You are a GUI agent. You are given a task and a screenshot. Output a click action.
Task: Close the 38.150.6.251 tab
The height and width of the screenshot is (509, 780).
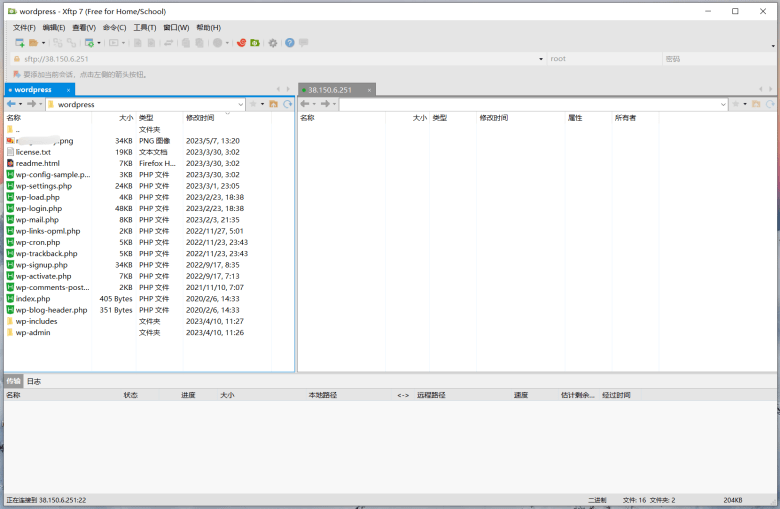coord(369,90)
